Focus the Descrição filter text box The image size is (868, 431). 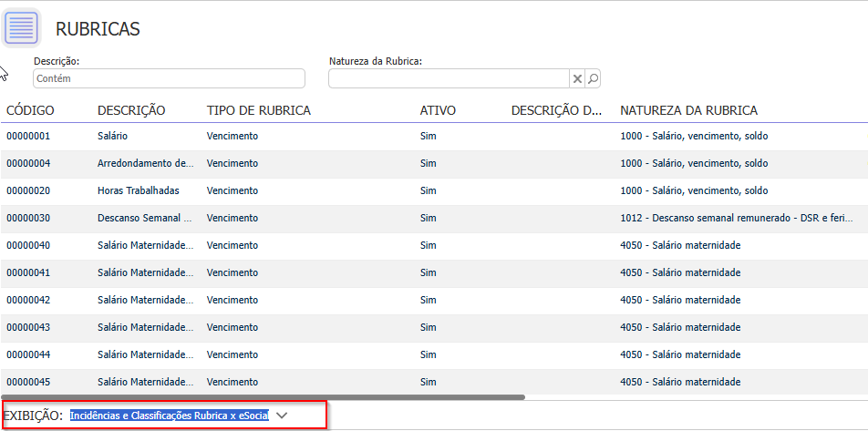[x=169, y=79]
